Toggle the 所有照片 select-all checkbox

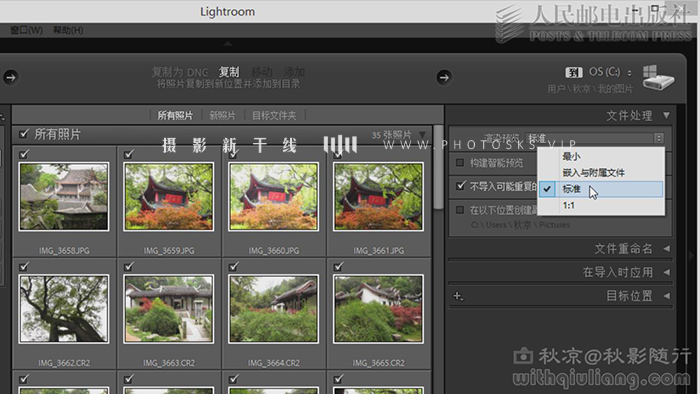[24, 133]
